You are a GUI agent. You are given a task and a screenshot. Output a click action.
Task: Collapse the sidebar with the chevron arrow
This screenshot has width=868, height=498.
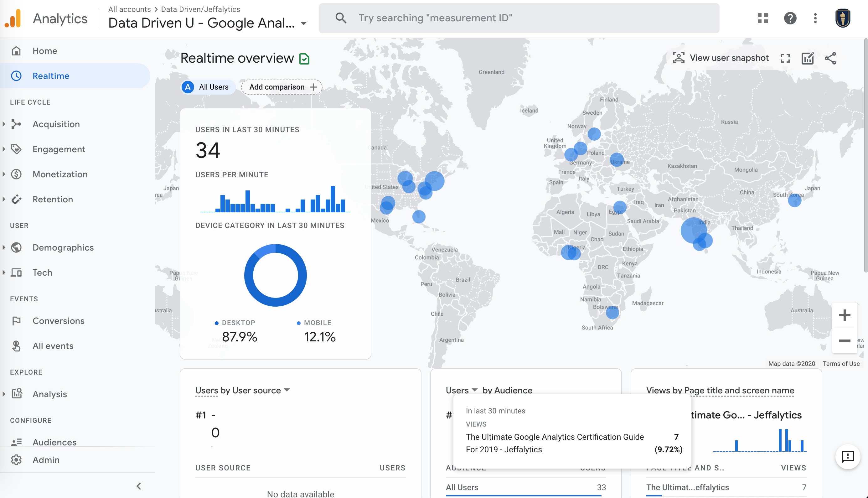tap(138, 486)
